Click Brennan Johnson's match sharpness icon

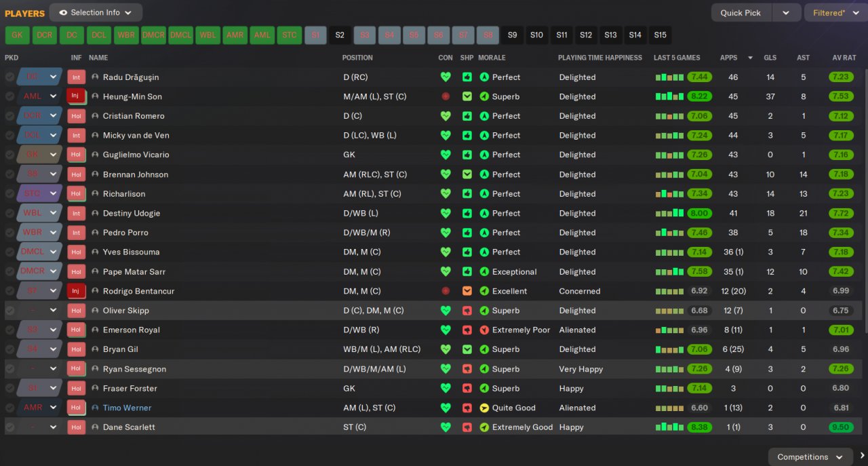(x=467, y=174)
